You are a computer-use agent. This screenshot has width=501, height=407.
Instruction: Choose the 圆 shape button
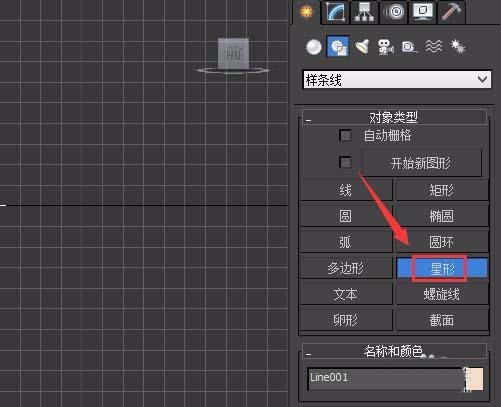coord(346,216)
